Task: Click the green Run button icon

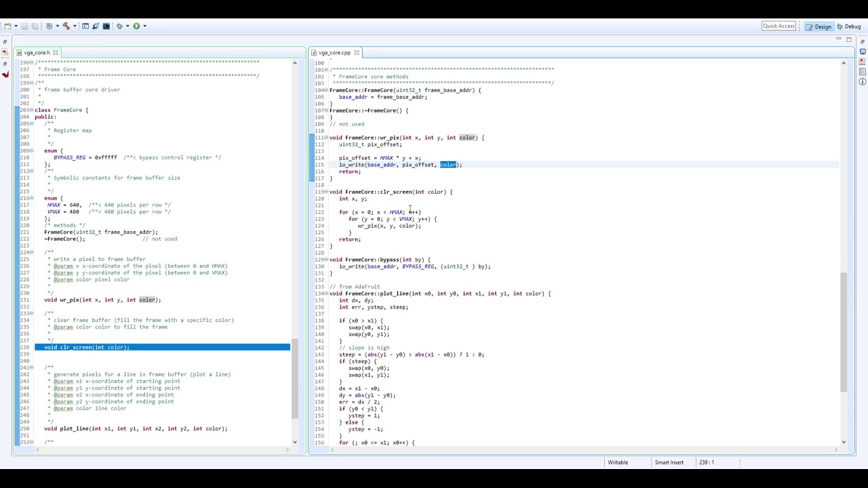Action: [136, 26]
